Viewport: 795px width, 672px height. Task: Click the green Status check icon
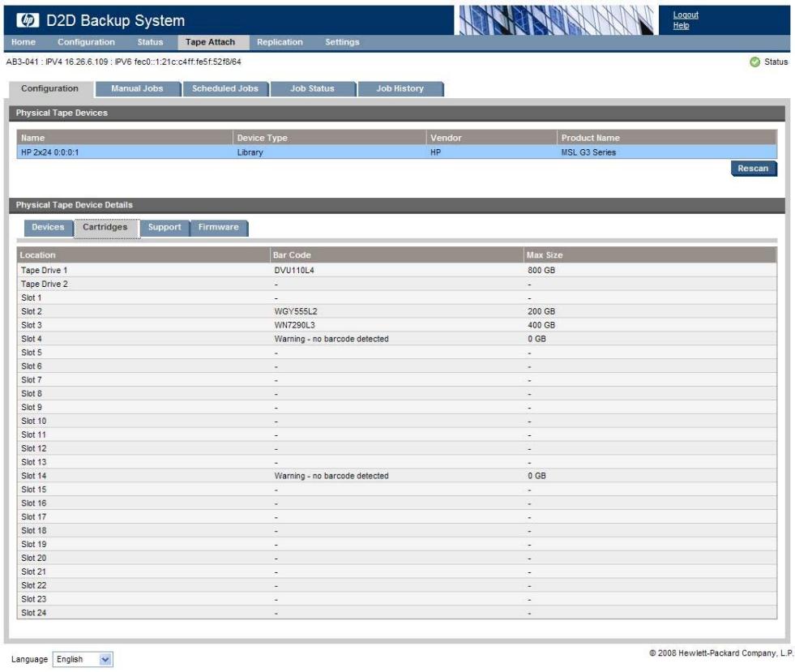coord(754,62)
